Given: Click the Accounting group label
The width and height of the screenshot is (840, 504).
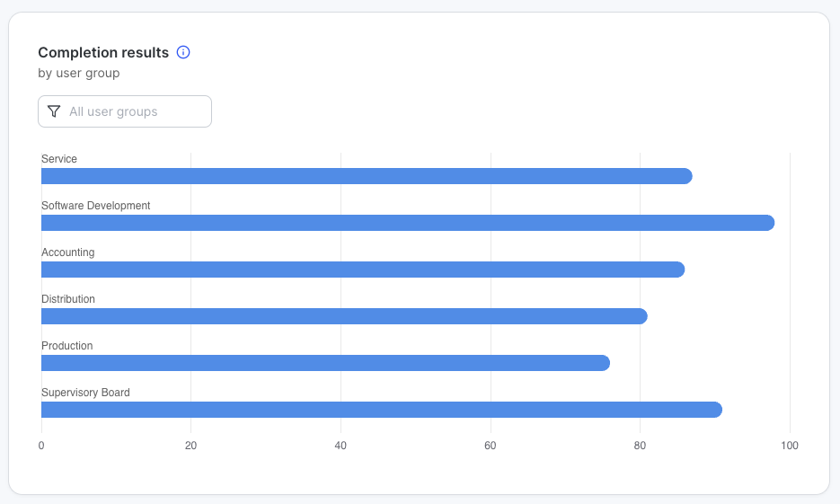Looking at the screenshot, I should 68,252.
